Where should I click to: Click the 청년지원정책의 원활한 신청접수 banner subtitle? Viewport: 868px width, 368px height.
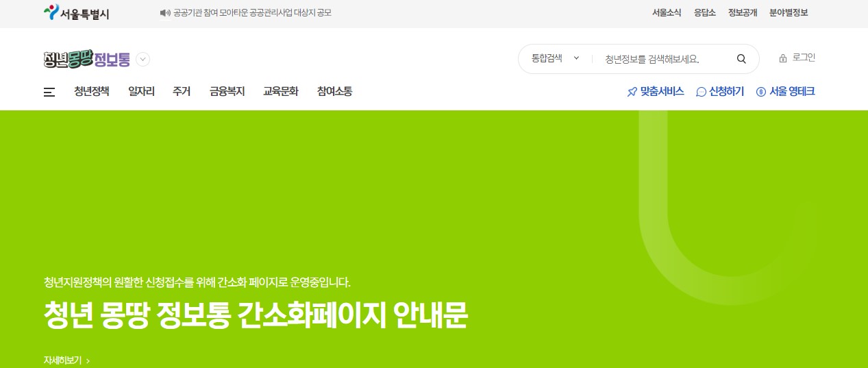(x=197, y=282)
